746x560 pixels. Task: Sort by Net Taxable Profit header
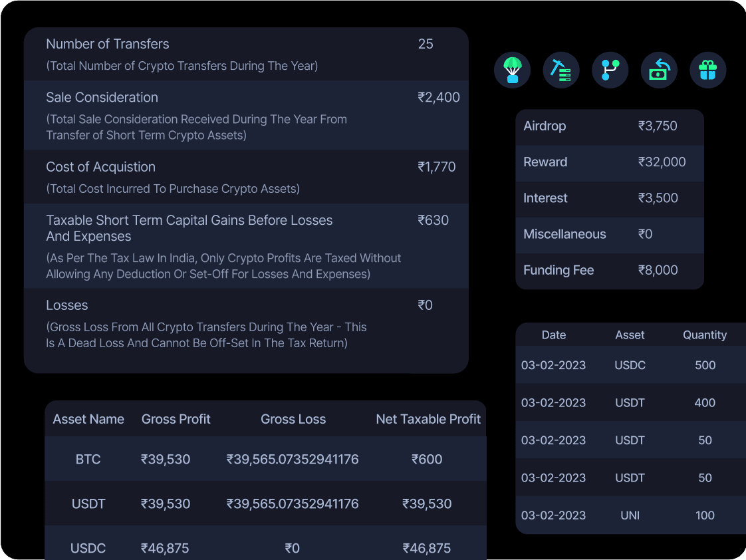pos(428,419)
